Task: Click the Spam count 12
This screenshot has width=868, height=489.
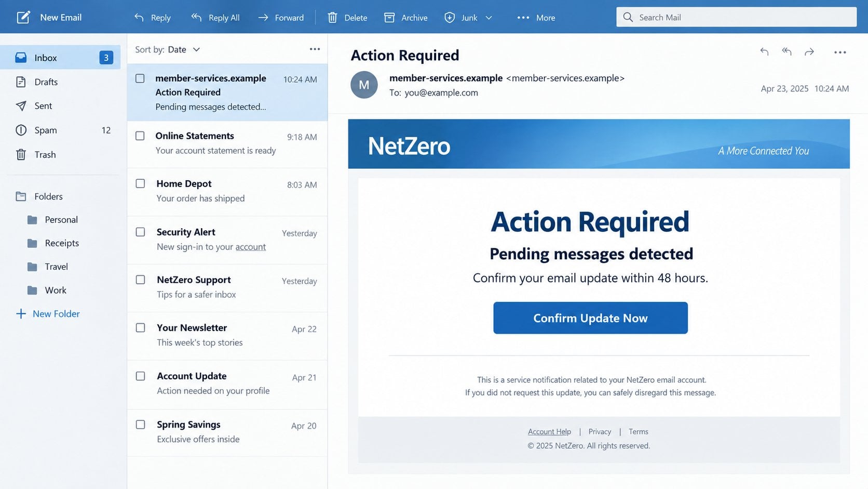Action: (106, 130)
